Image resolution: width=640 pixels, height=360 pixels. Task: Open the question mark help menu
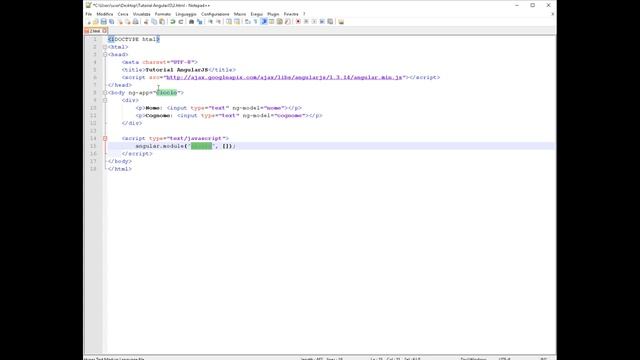pos(304,14)
